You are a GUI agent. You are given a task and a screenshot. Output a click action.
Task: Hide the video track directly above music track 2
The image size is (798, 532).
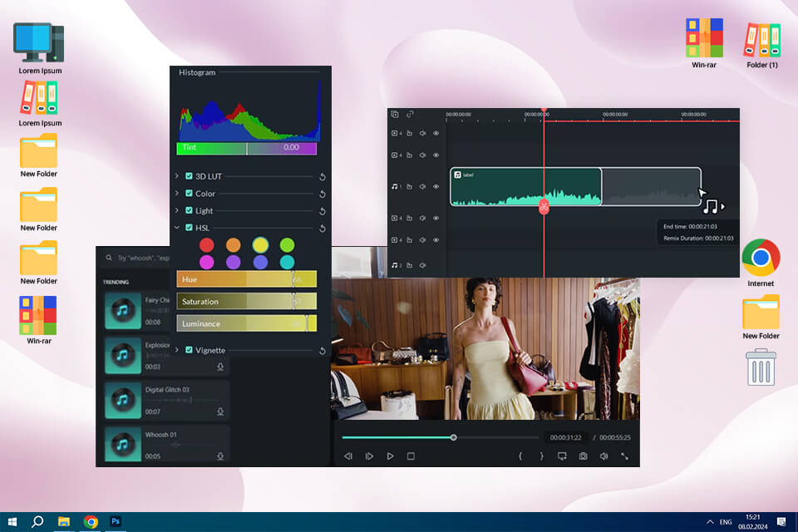[436, 239]
